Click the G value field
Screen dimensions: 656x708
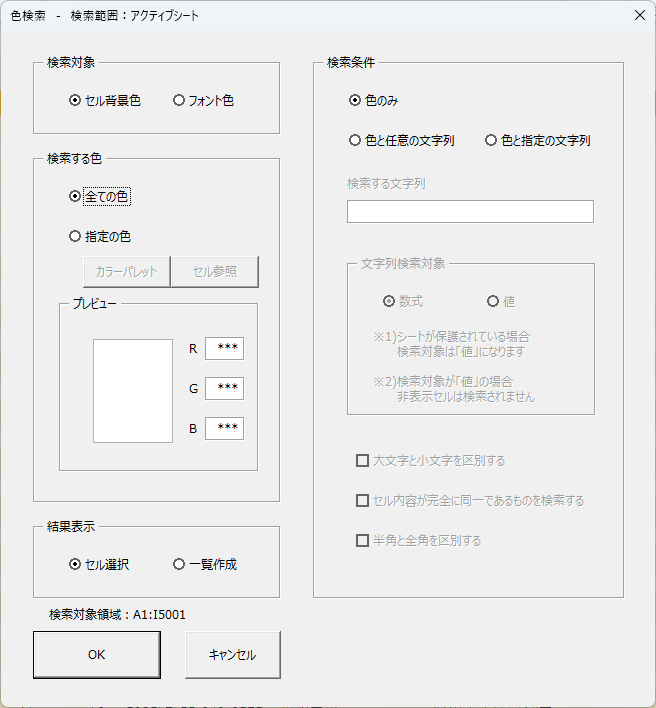coord(224,388)
